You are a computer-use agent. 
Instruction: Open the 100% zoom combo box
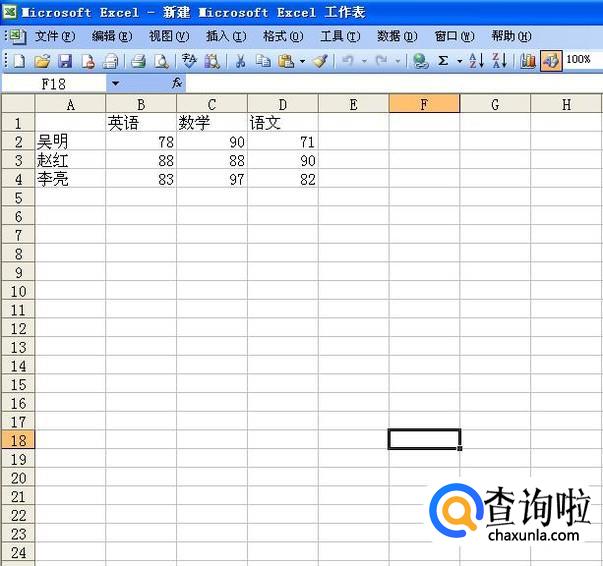click(583, 60)
